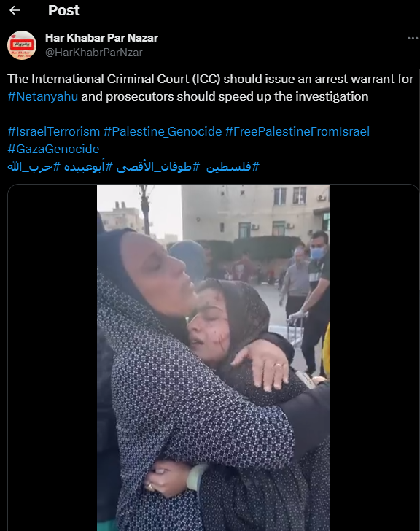
Task: Open the Arabic #أبوعبيدة hashtag
Action: (x=88, y=166)
